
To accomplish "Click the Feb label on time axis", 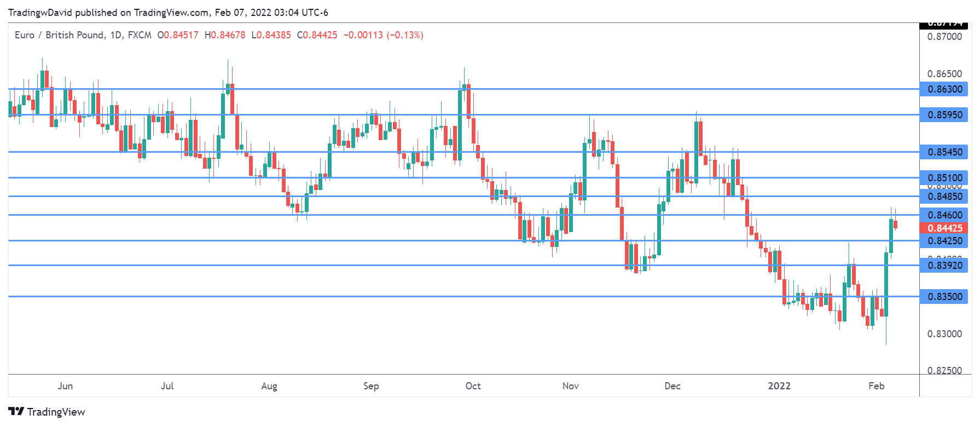I will [x=876, y=386].
